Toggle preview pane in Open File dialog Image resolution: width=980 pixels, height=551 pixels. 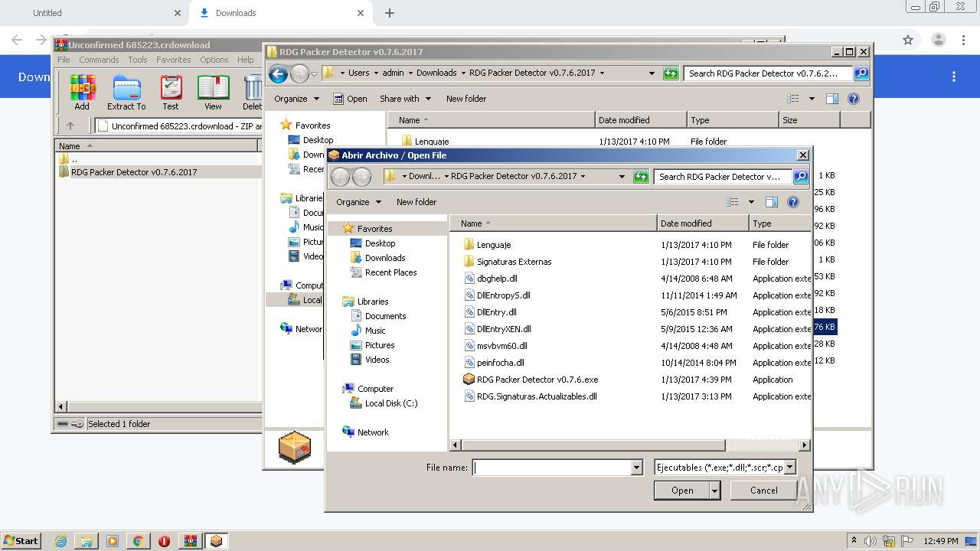click(x=772, y=202)
